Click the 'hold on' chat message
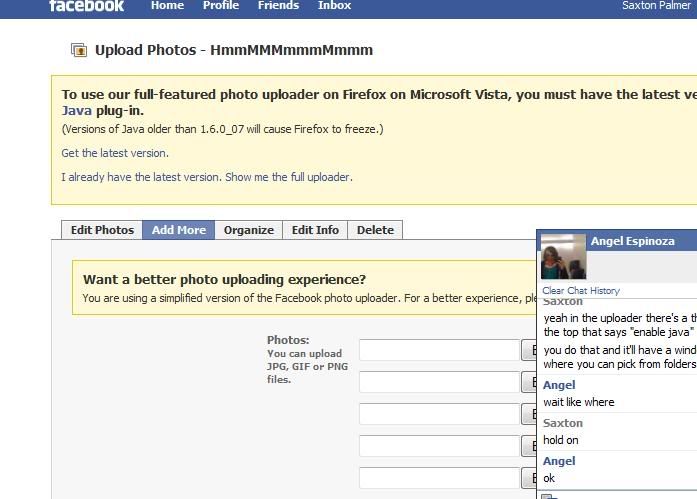This screenshot has height=499, width=697. (561, 440)
